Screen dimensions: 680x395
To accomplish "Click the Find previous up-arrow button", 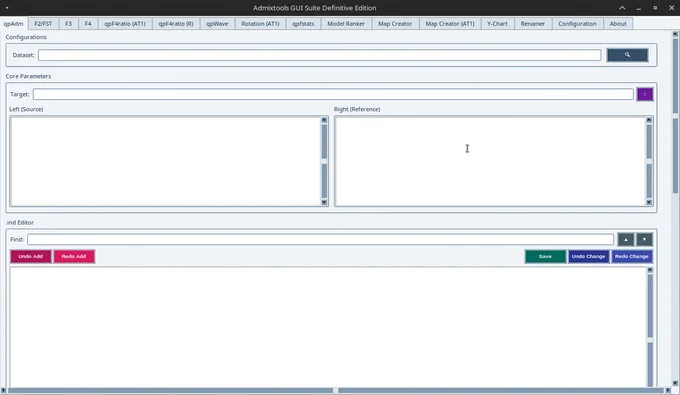I will pyautogui.click(x=626, y=239).
